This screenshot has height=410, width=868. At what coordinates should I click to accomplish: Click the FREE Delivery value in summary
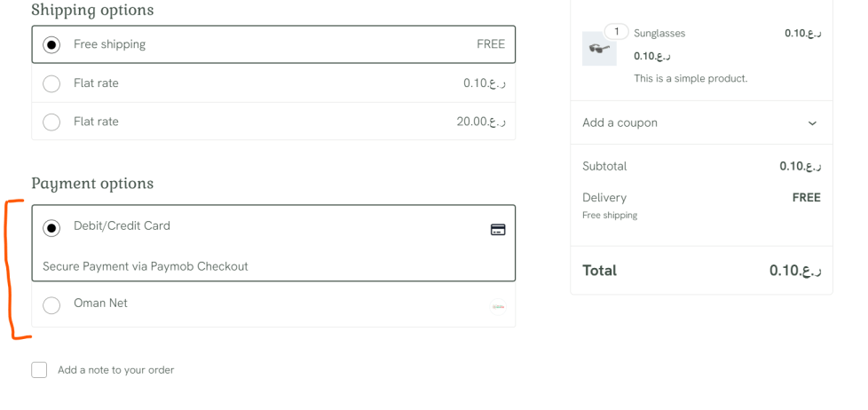tap(806, 198)
